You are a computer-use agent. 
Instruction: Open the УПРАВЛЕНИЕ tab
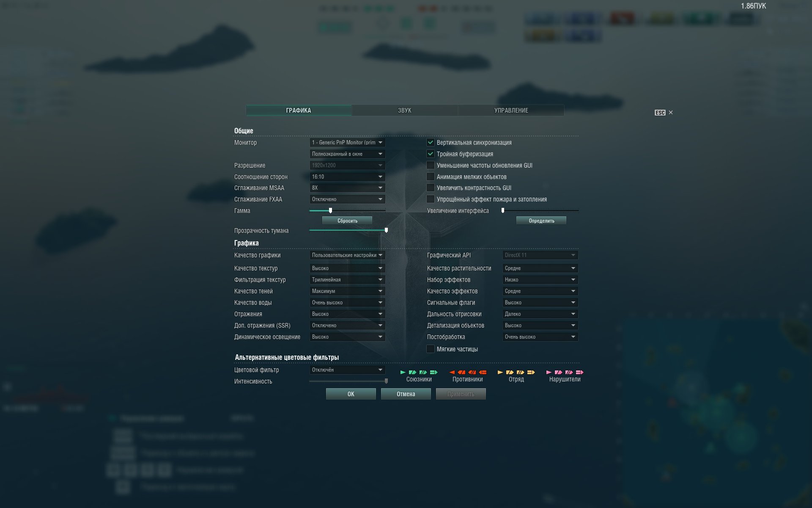point(511,110)
